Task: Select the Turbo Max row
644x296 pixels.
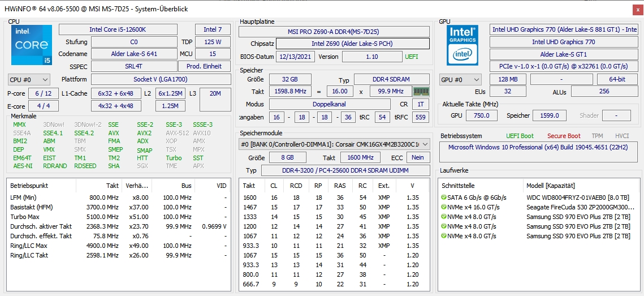Action: click(119, 217)
